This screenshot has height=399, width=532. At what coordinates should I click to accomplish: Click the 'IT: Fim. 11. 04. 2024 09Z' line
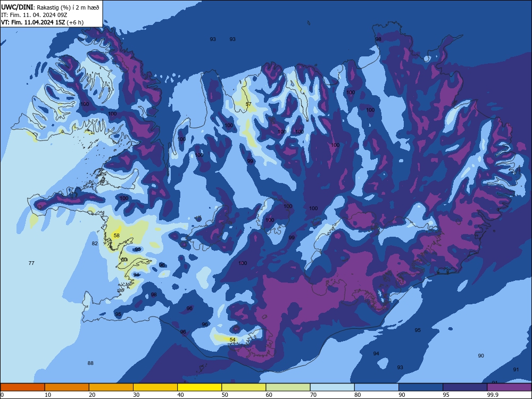coord(34,15)
